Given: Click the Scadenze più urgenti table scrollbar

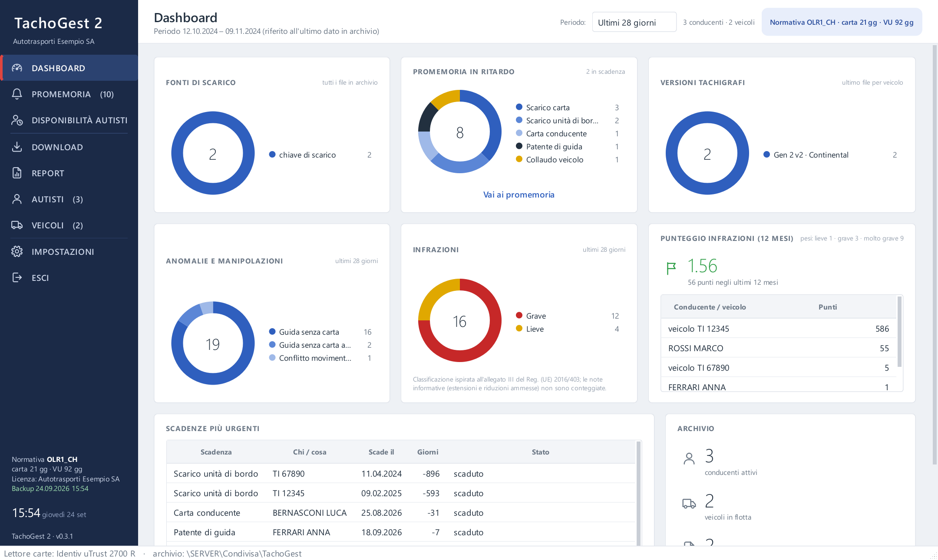Looking at the screenshot, I should 638,493.
